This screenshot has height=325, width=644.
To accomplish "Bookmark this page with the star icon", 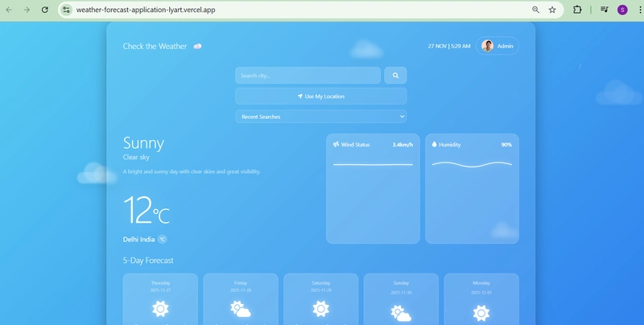I will click(x=552, y=10).
